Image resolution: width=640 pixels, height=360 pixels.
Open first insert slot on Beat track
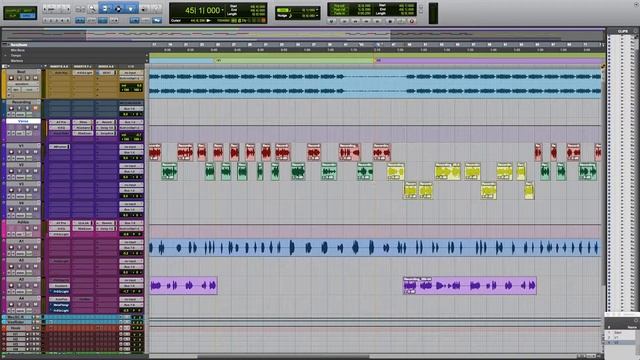click(x=60, y=73)
